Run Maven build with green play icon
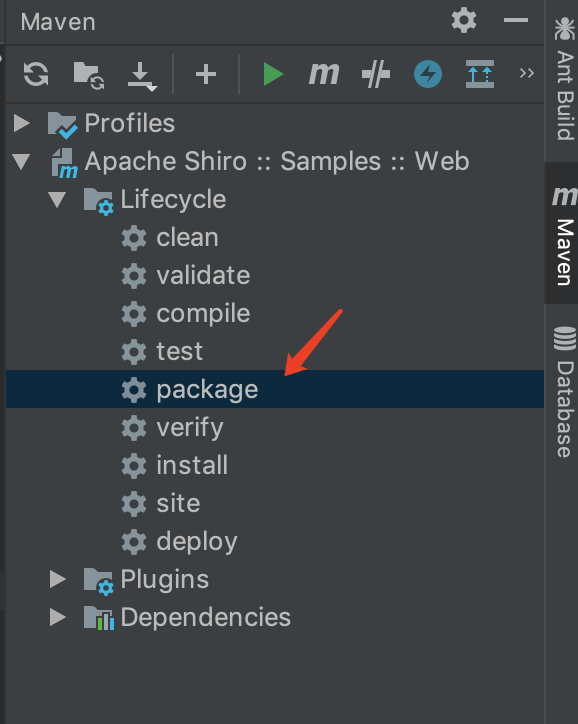578x724 pixels. 273,74
